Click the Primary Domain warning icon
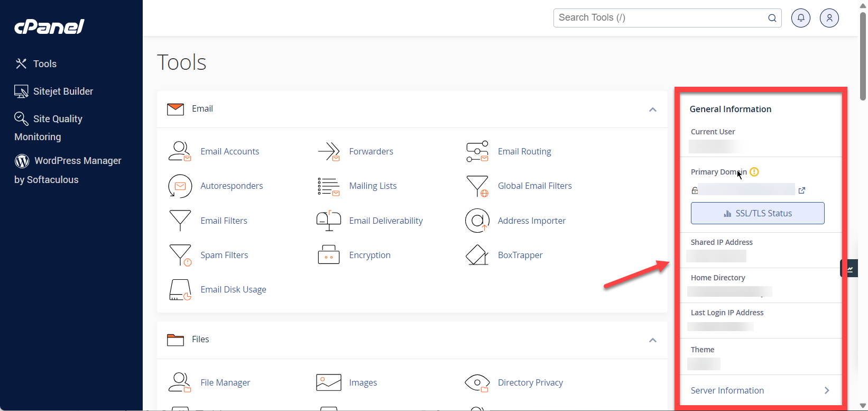This screenshot has height=411, width=868. (754, 172)
